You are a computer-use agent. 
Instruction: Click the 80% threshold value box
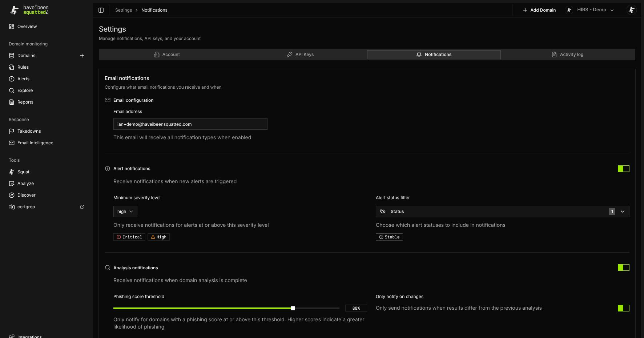tap(356, 308)
